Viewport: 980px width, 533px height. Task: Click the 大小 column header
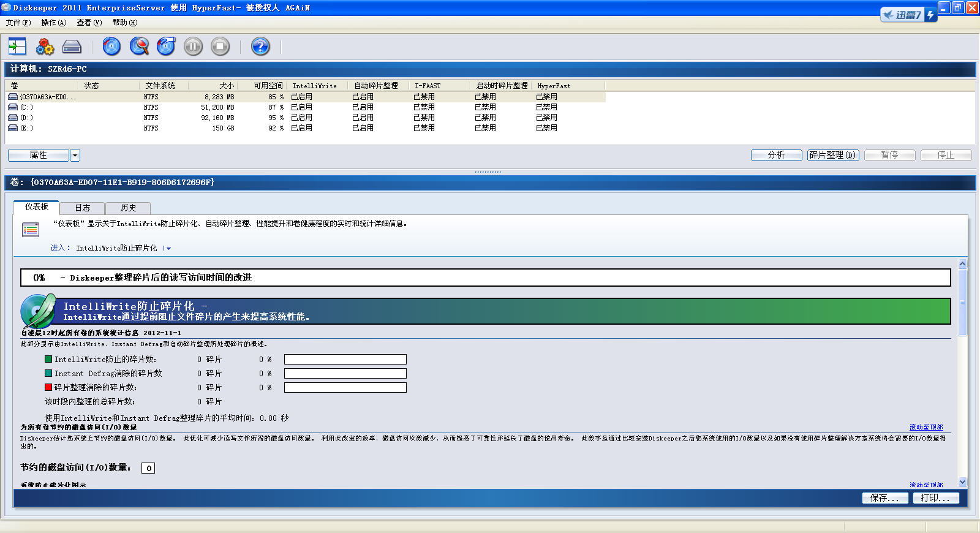pyautogui.click(x=213, y=86)
